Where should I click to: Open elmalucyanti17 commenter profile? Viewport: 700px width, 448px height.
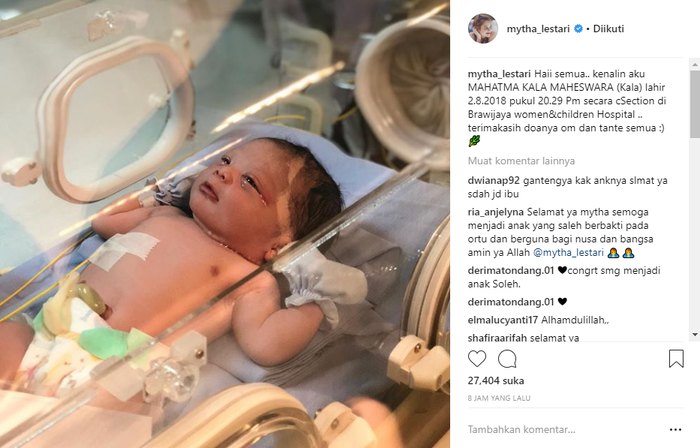pos(503,320)
